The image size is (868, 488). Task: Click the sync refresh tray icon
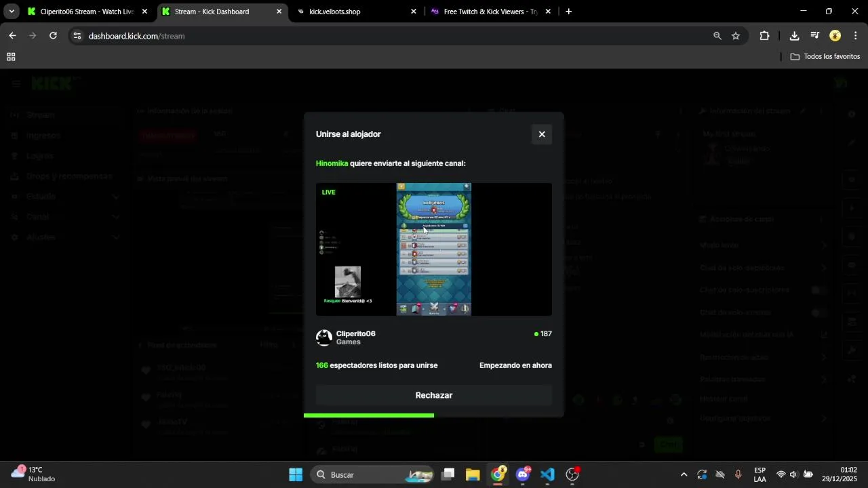702,474
